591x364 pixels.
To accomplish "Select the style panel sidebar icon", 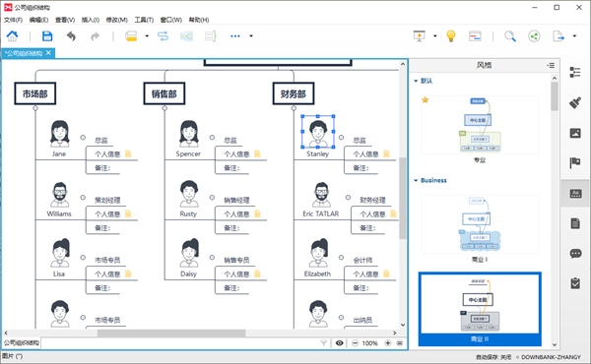I will tap(575, 194).
